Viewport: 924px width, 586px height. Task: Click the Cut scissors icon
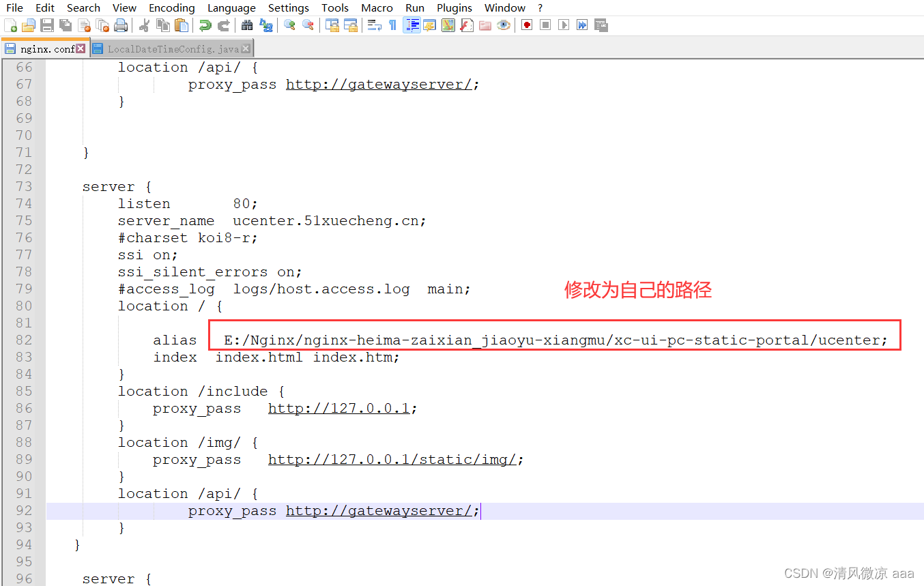[144, 26]
